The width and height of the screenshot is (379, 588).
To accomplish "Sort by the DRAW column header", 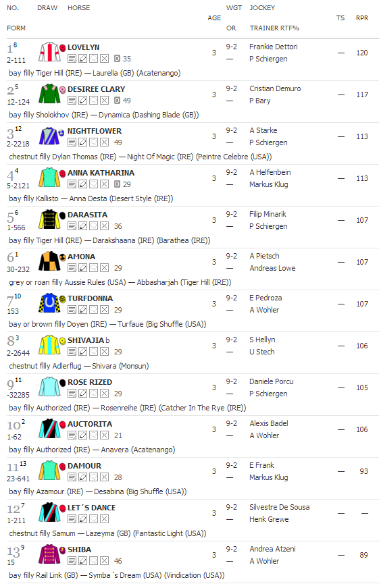I will click(x=47, y=8).
